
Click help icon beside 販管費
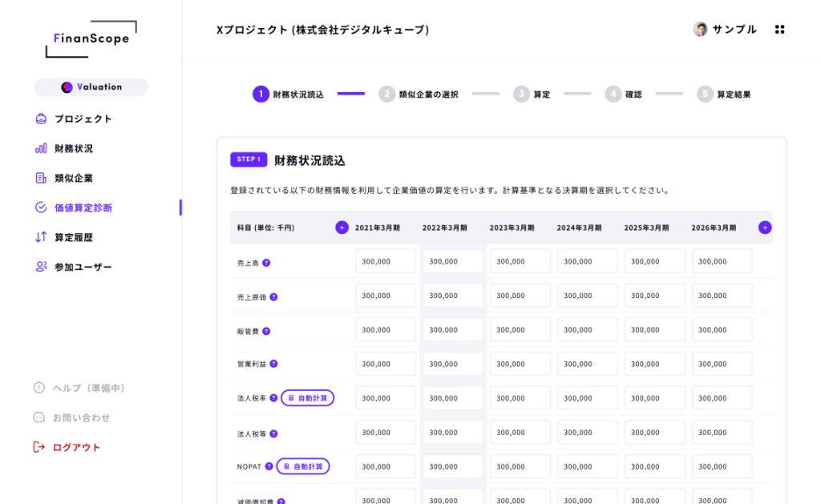pos(266,331)
